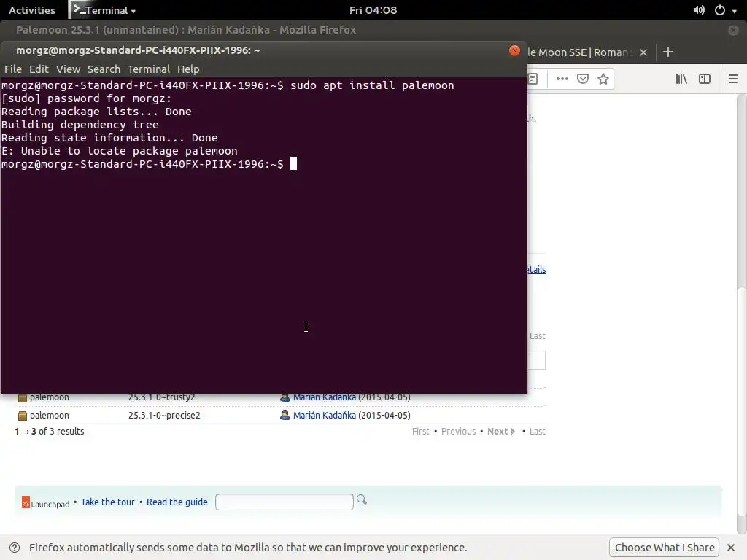747x560 pixels.
Task: Focus the Launchpad footer search field
Action: click(x=285, y=502)
